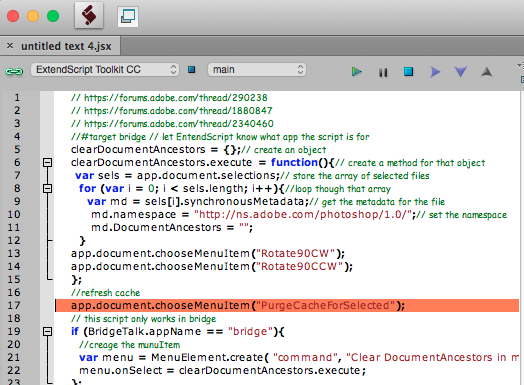
Task: Click the highlighted PurgeCacheForSelected line
Action: (x=287, y=305)
